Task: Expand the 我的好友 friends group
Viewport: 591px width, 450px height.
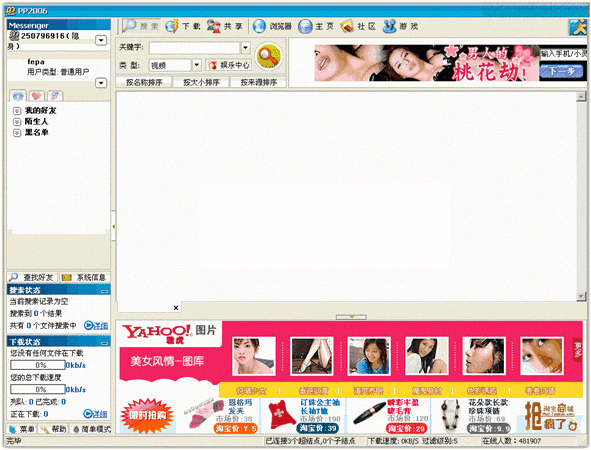Action: (x=17, y=111)
